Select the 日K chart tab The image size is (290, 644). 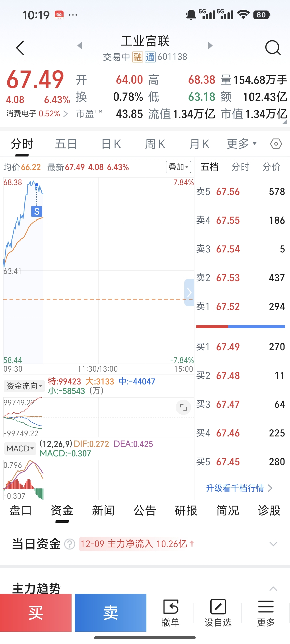[111, 144]
